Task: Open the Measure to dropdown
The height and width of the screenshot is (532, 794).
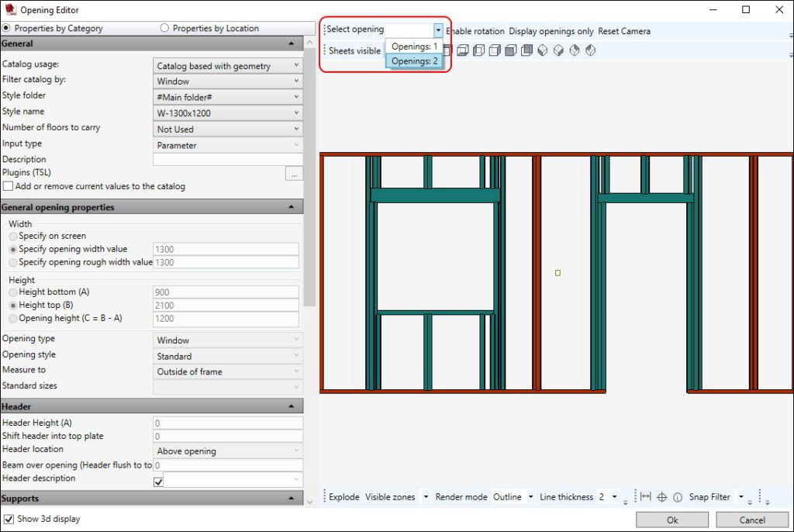Action: 228,371
